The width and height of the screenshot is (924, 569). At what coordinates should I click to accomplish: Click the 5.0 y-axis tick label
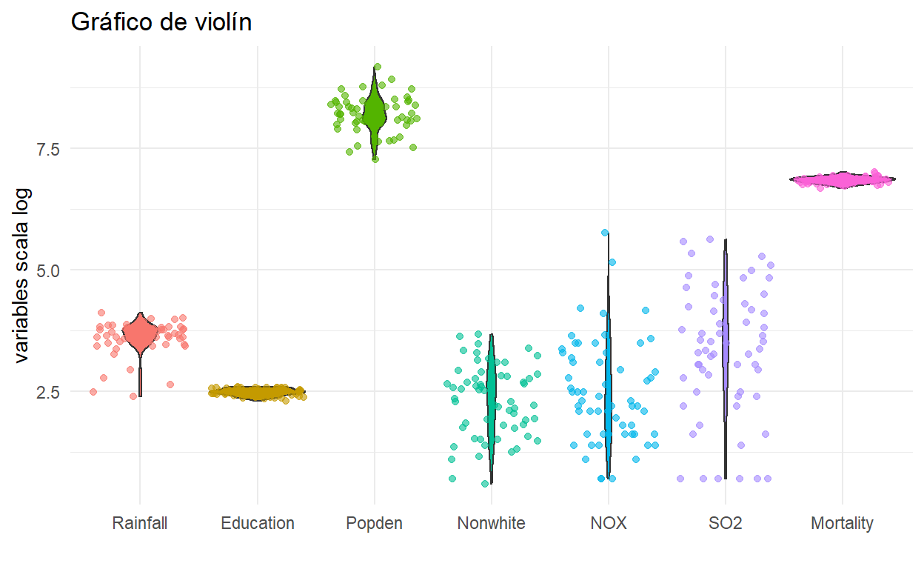(x=49, y=270)
